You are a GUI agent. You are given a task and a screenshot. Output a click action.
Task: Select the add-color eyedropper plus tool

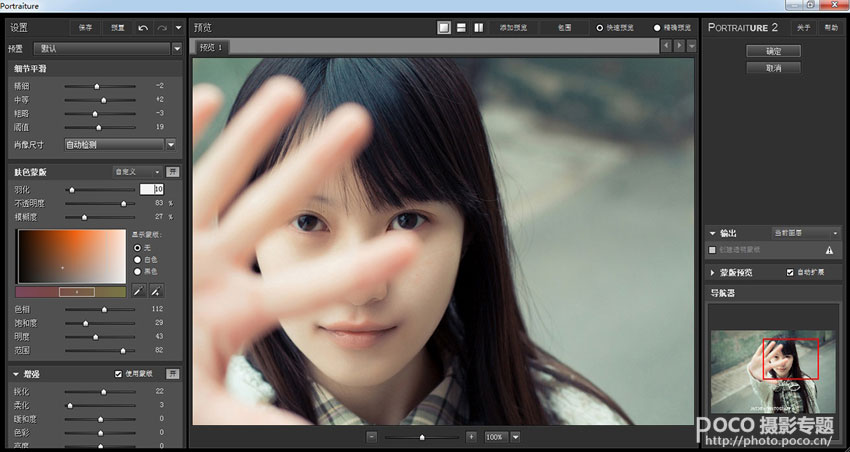click(156, 291)
